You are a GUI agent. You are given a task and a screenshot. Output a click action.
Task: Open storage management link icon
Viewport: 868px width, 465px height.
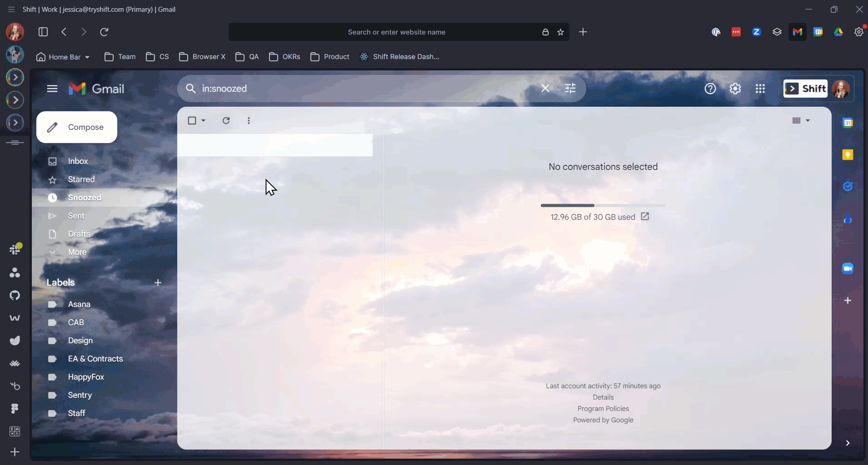tap(645, 216)
